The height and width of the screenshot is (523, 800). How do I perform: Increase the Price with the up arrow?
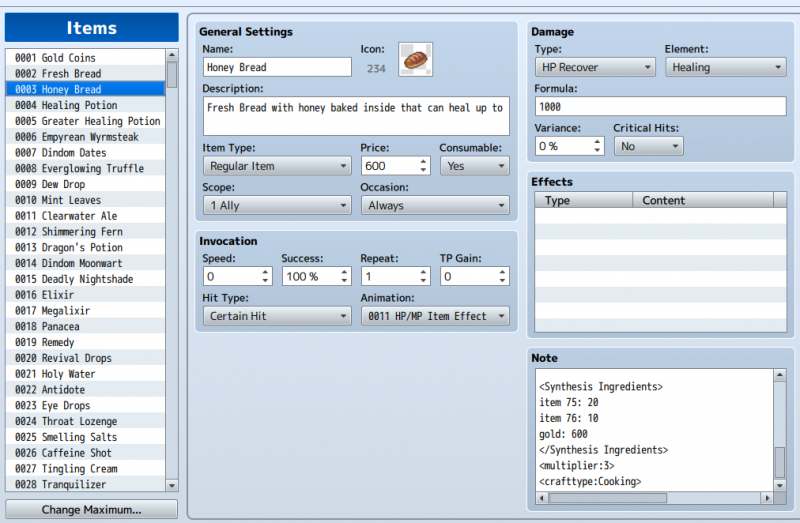(x=423, y=161)
